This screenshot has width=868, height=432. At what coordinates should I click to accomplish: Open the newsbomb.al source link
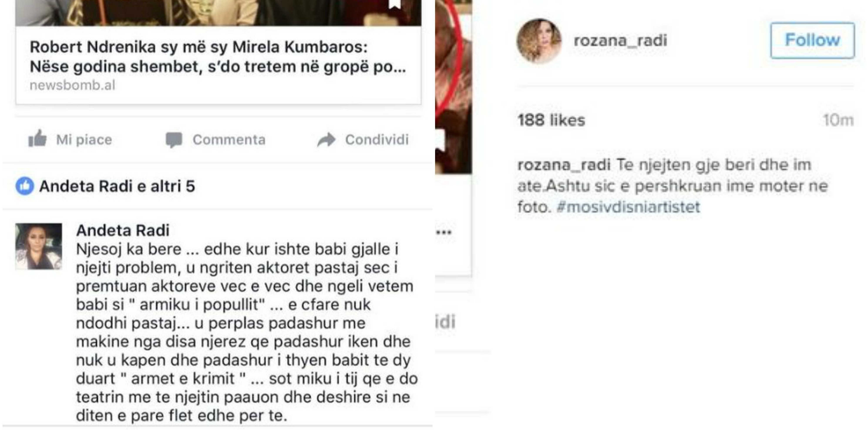tap(72, 85)
